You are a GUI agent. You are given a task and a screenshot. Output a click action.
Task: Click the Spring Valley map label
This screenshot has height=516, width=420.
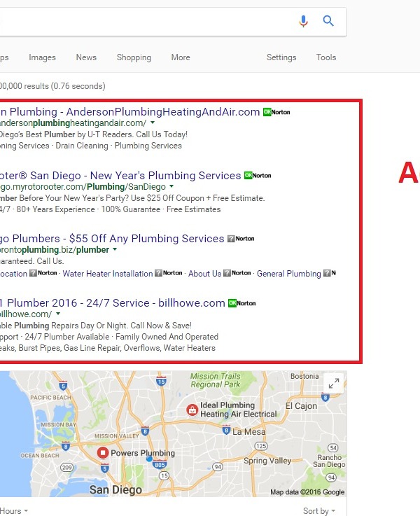tap(267, 461)
